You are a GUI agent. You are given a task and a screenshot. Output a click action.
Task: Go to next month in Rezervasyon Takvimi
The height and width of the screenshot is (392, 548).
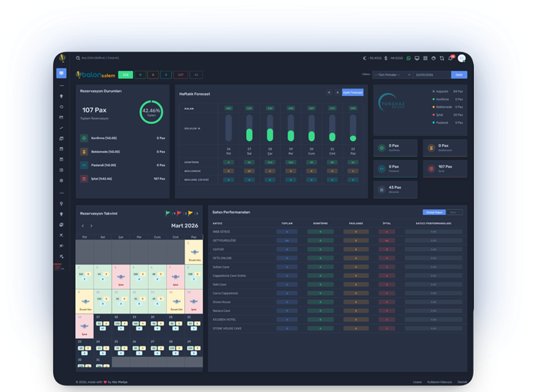91,226
